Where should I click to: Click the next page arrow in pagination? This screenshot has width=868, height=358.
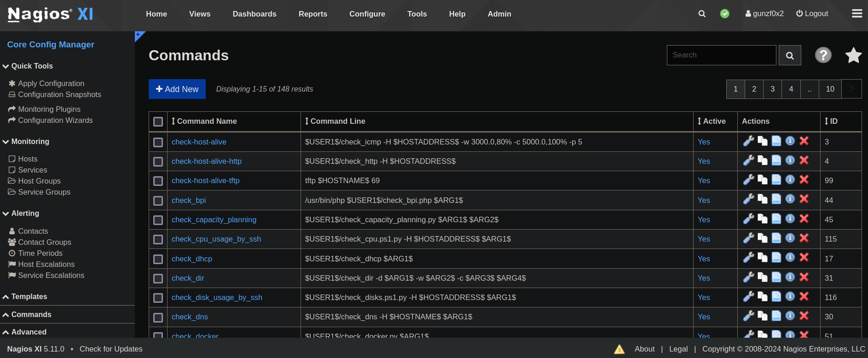[x=851, y=89]
